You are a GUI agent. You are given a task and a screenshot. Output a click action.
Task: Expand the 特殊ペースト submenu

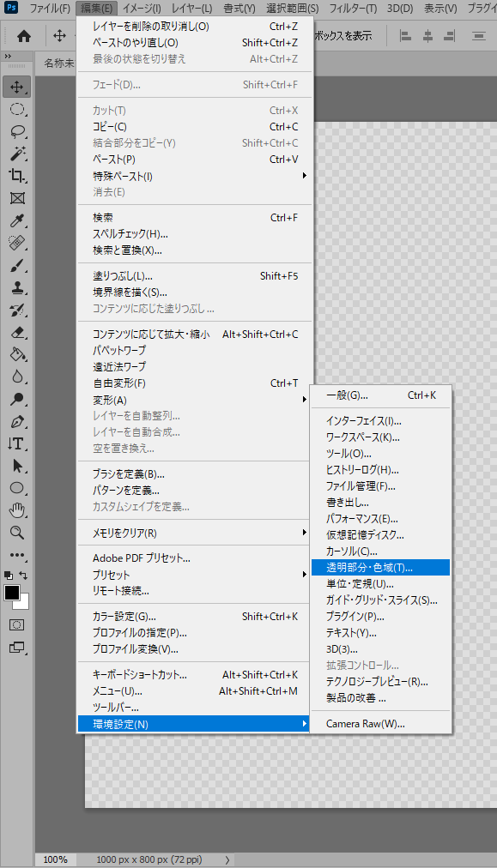pos(304,176)
